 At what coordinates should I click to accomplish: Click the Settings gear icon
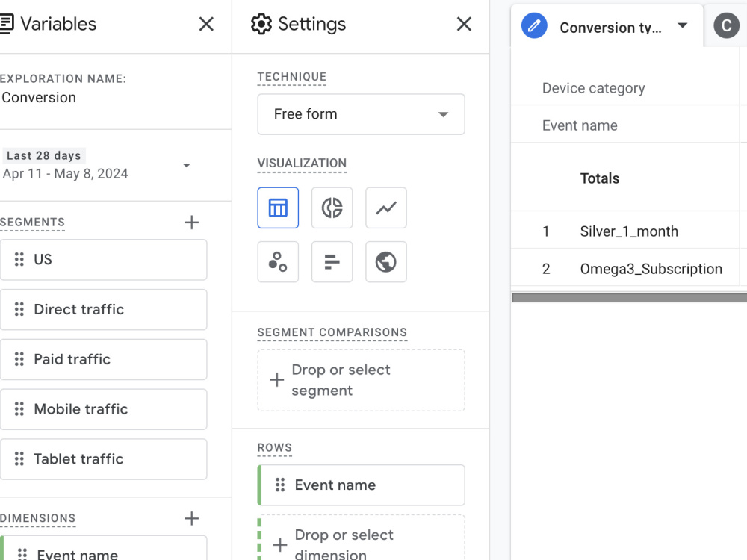coord(261,24)
